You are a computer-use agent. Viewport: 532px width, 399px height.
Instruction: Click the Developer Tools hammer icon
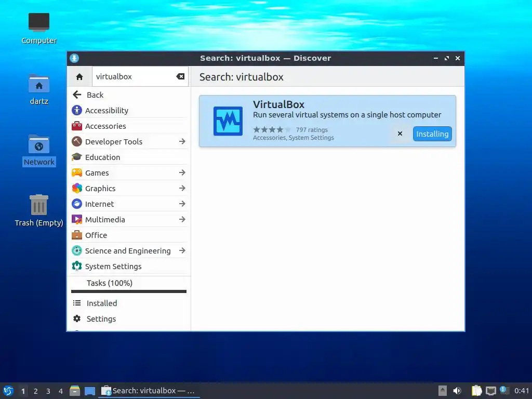pyautogui.click(x=77, y=141)
